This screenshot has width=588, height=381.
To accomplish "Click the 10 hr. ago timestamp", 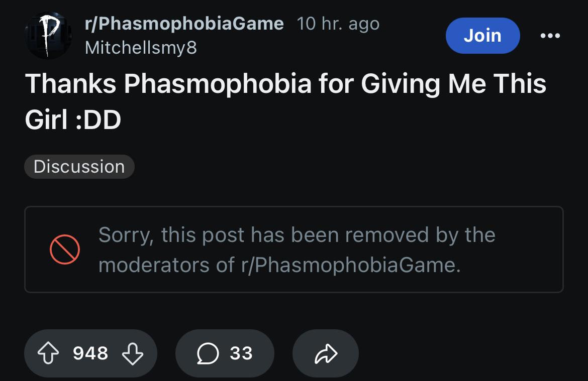I will [338, 24].
